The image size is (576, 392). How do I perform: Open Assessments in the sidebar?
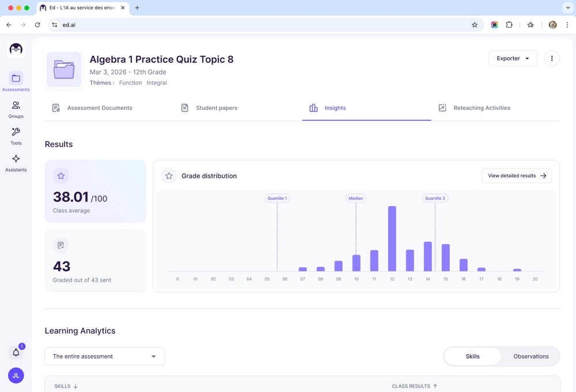(16, 81)
